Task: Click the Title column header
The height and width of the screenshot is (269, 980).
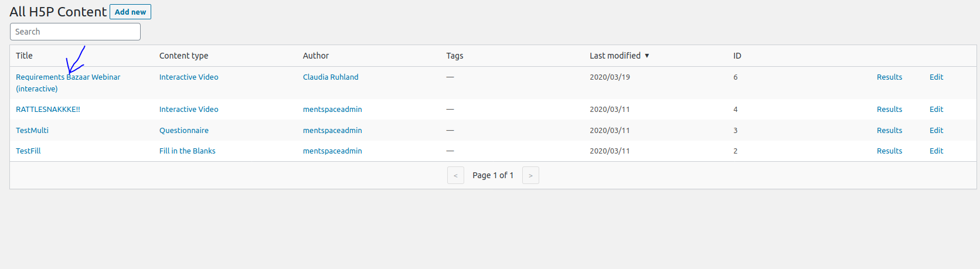Action: coord(24,56)
